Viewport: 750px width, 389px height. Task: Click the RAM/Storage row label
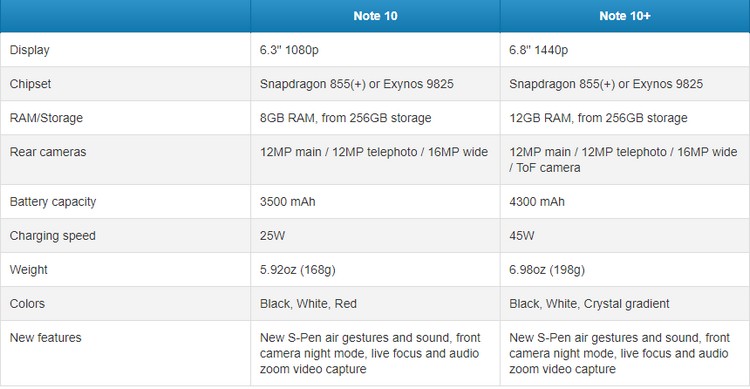coord(46,118)
